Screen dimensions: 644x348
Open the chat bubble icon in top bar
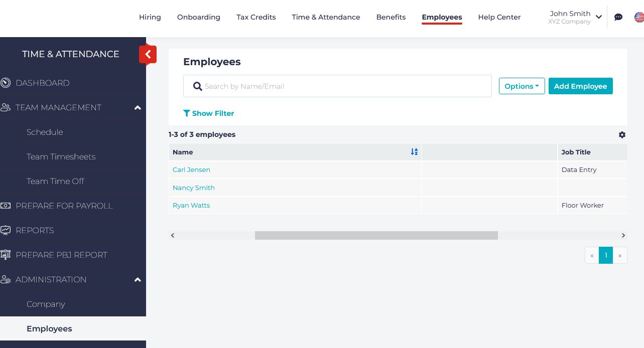pyautogui.click(x=618, y=17)
